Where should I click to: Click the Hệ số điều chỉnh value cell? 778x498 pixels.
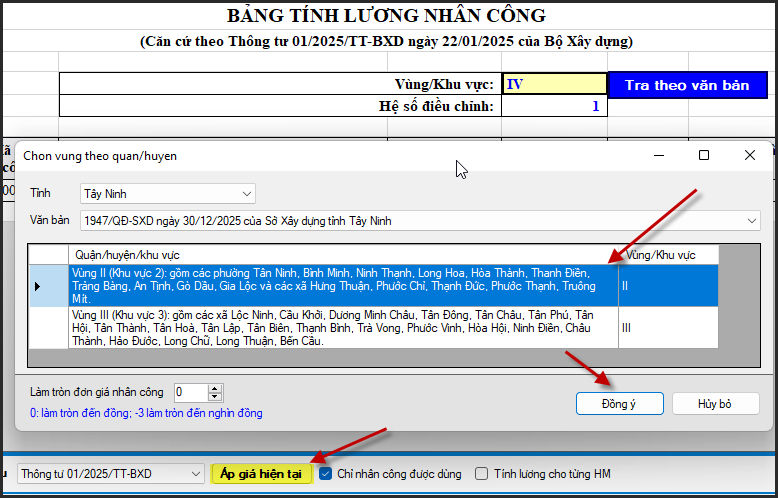[553, 106]
